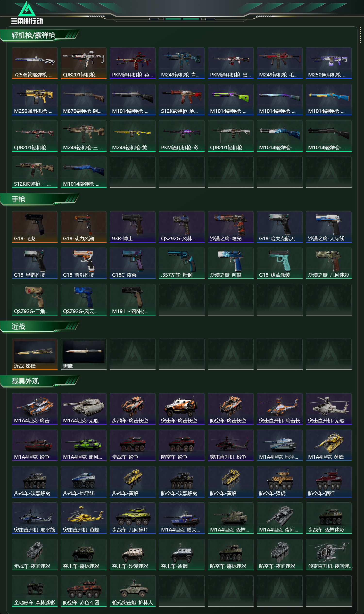Choose the M1A4坦克-黄蜂 vehicle skin
The image size is (364, 614).
329,445
